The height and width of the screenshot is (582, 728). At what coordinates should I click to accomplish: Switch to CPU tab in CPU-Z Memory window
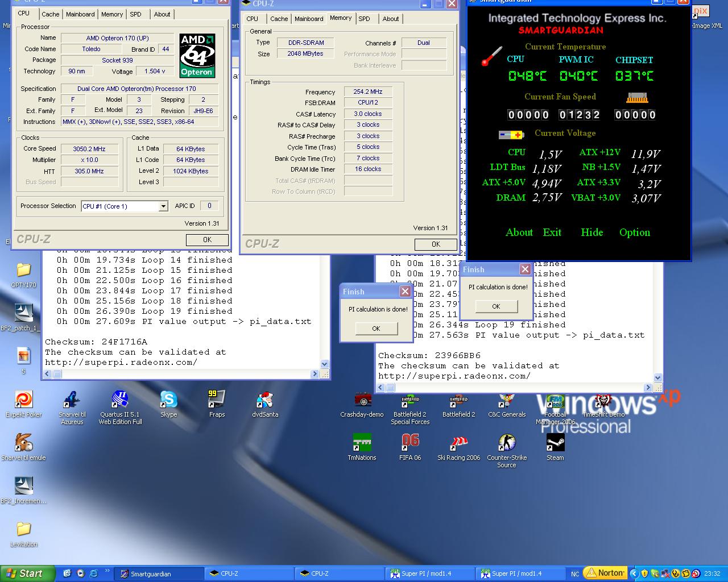(x=252, y=19)
